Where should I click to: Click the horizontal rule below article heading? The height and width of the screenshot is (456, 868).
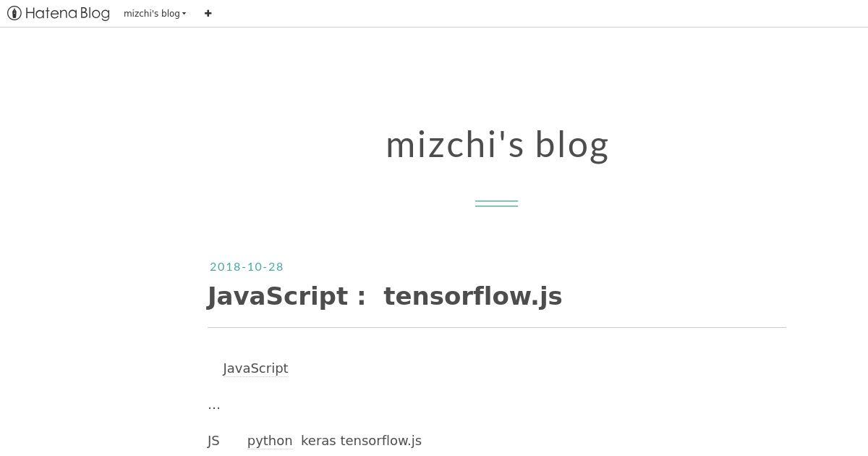[497, 327]
